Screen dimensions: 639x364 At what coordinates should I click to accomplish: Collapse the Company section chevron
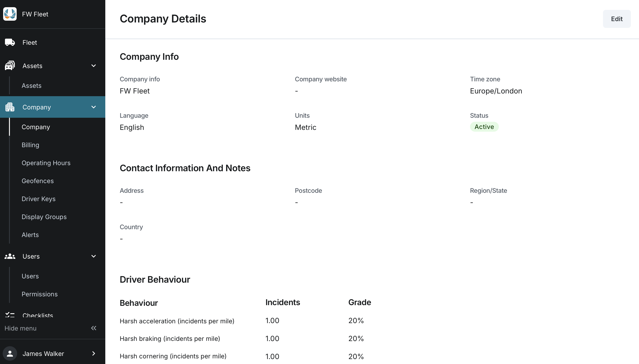coord(94,107)
